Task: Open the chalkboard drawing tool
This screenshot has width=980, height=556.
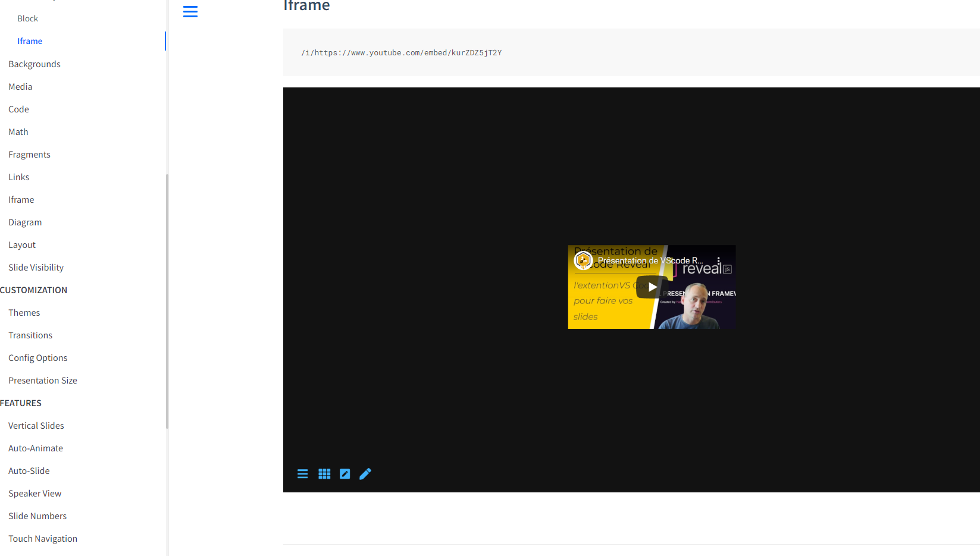Action: tap(345, 473)
